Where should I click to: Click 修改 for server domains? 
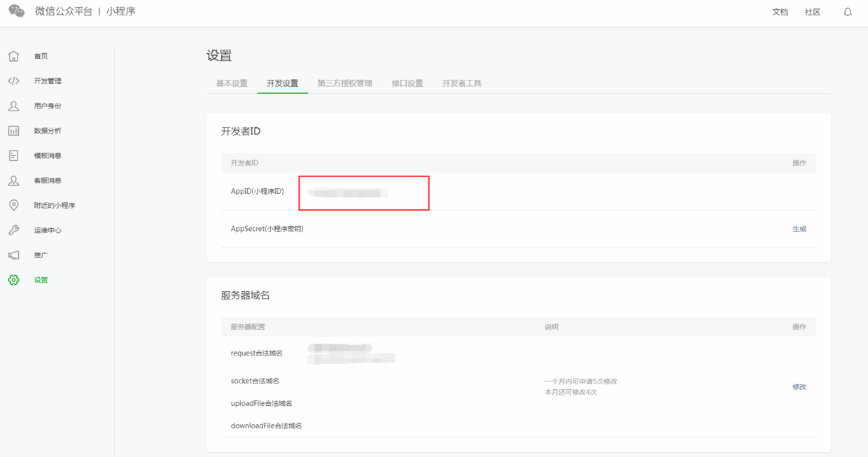pos(799,386)
